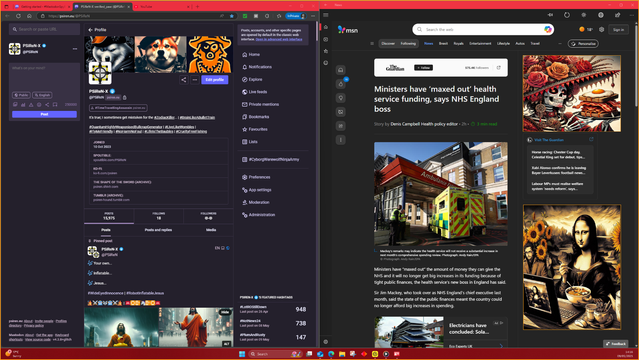Open the account menu next to PSilleN X
This screenshot has width=639, height=360.
[75, 49]
